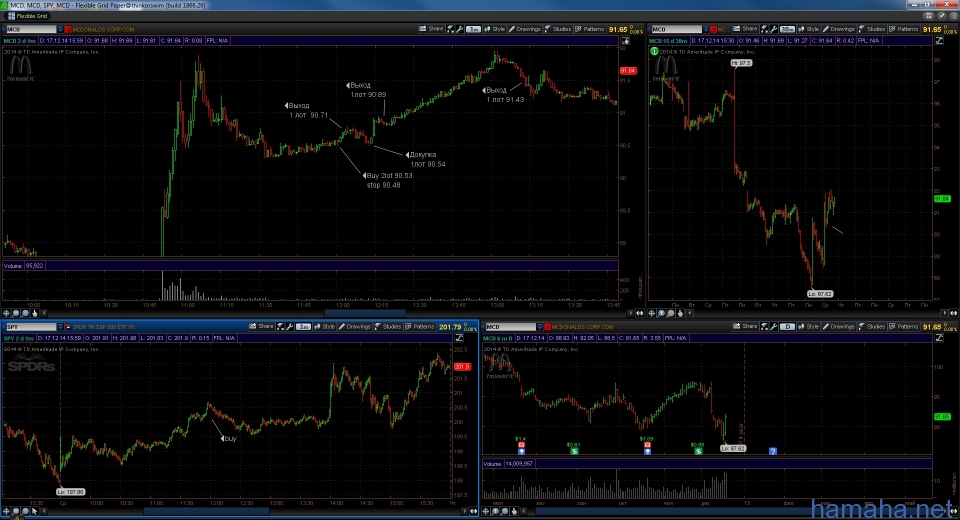Expand the symbol dropdown arrow in top-left chart
The image size is (960, 520).
60,29
